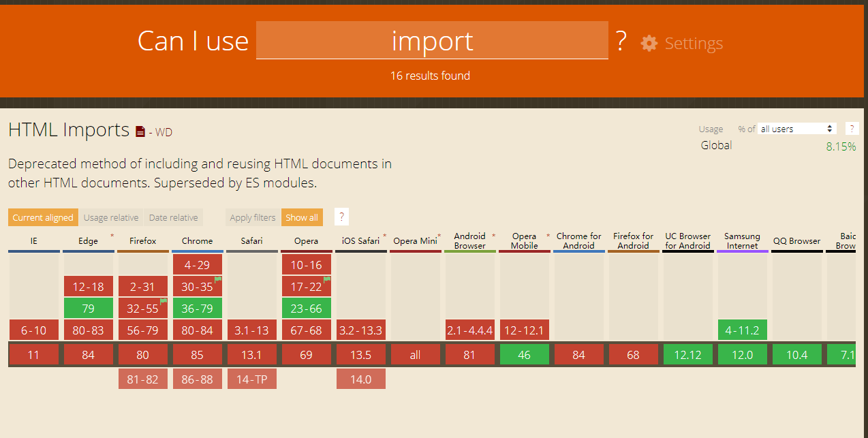Select Edge 80-83 cell
The image size is (868, 438).
click(89, 330)
